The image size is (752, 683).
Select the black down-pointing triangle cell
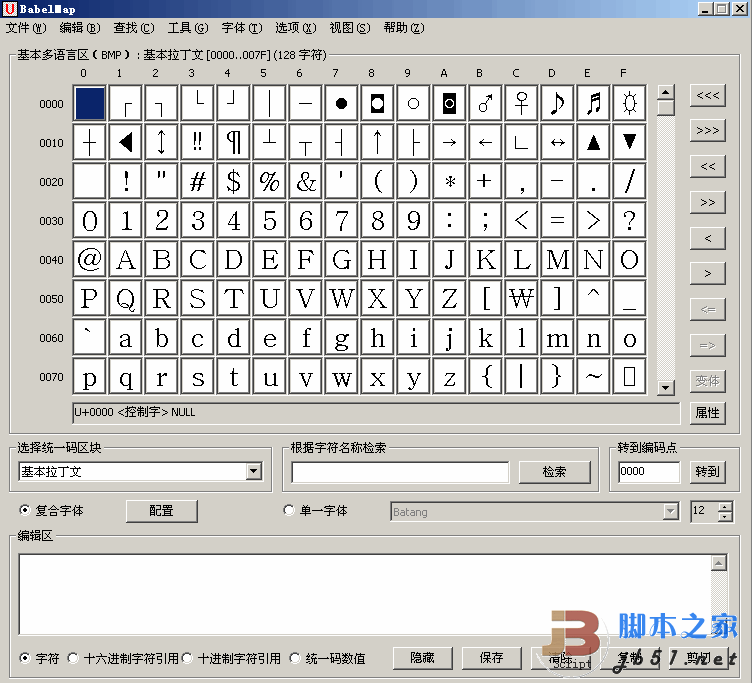tap(629, 142)
